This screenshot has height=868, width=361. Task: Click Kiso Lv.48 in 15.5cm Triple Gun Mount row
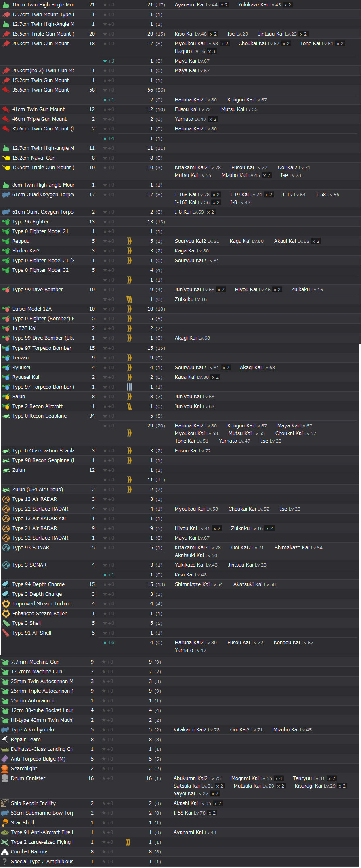tap(191, 34)
